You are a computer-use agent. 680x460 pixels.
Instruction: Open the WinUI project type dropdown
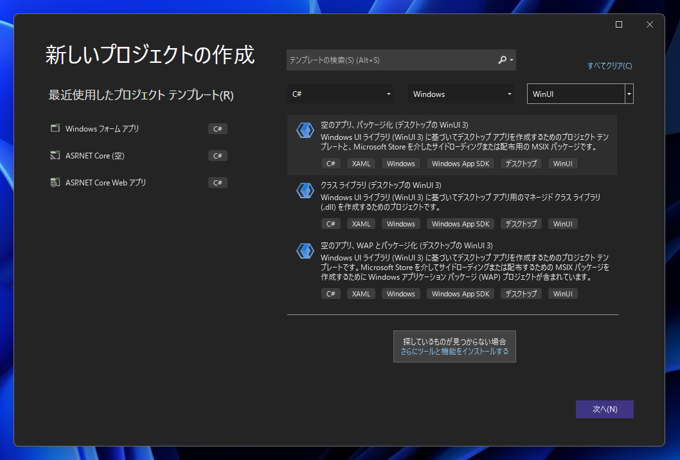pyautogui.click(x=580, y=94)
